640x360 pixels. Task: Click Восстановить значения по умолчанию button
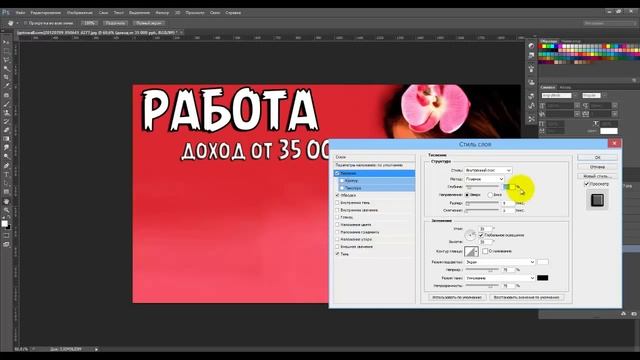coord(527,298)
